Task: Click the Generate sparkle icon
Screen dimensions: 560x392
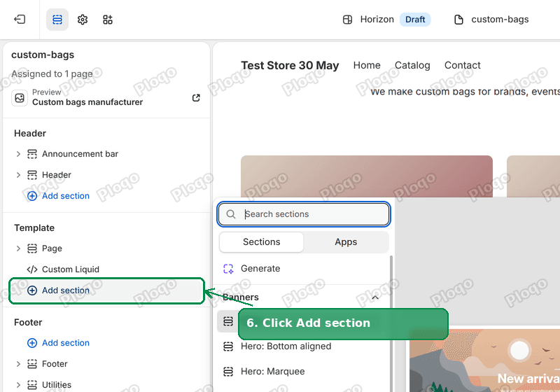Action: (x=228, y=269)
